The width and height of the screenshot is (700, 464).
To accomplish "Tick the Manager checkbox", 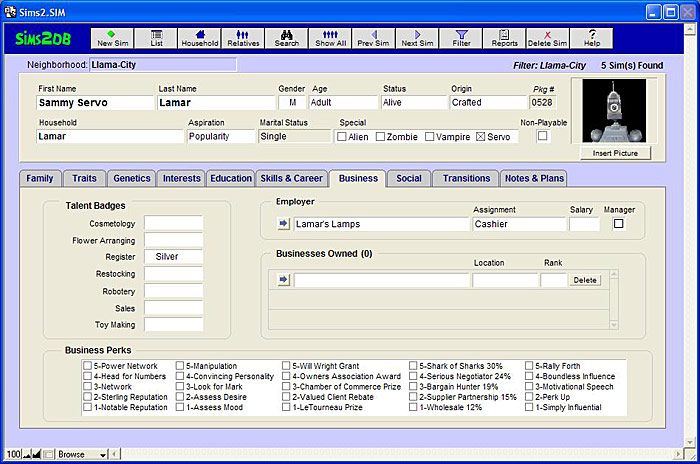I will coord(618,224).
